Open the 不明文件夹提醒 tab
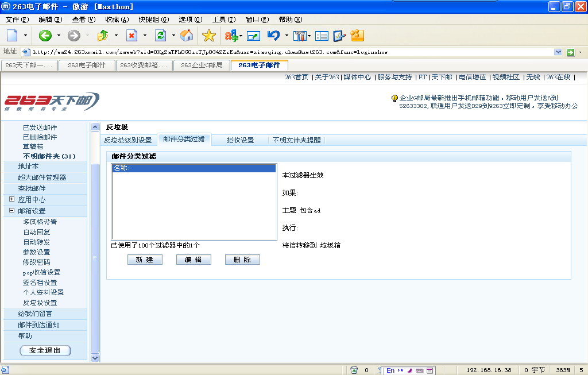The image size is (588, 375). pos(297,140)
